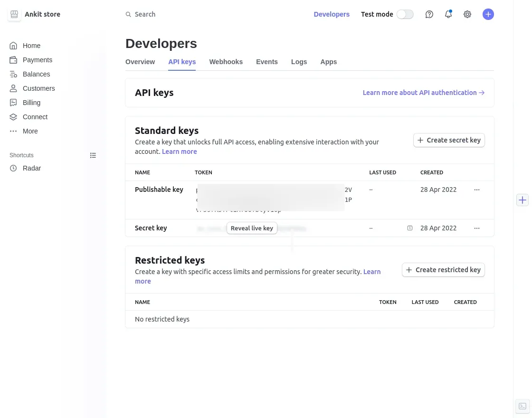Screen dimensions: 532x418
Task: Open the Publishable key overflow menu
Action: tap(476, 190)
